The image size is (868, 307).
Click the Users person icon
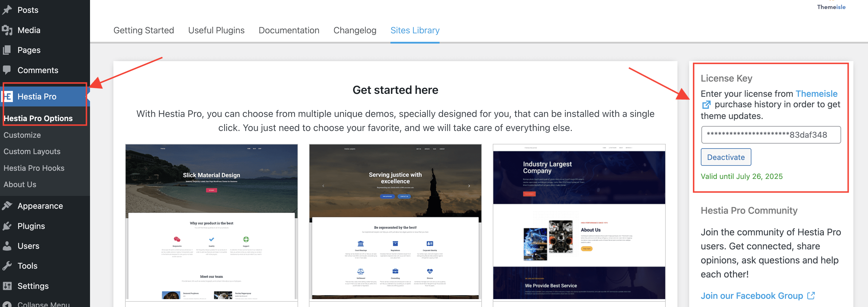[x=7, y=246]
